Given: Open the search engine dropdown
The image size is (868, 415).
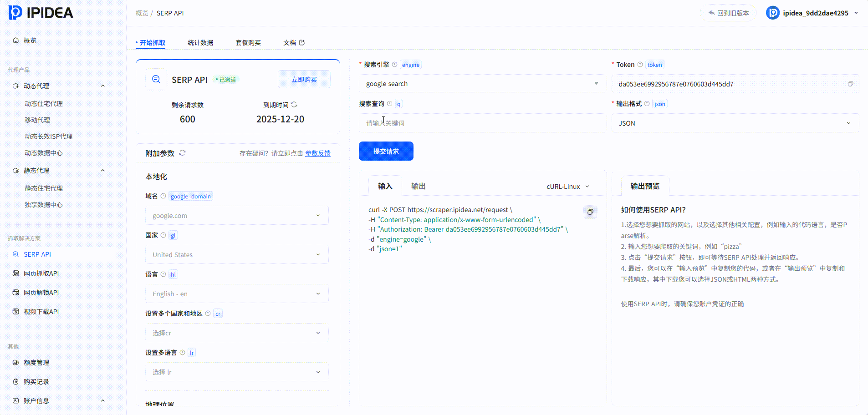Looking at the screenshot, I should [x=483, y=84].
